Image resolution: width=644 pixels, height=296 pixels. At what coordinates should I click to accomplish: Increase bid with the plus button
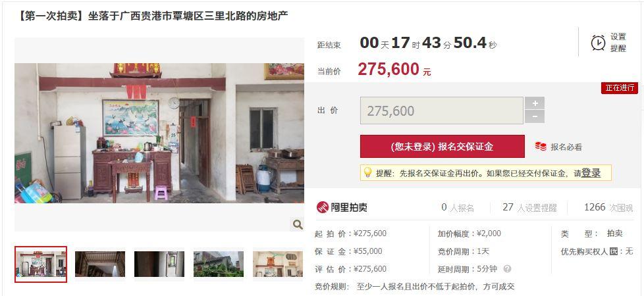535,103
